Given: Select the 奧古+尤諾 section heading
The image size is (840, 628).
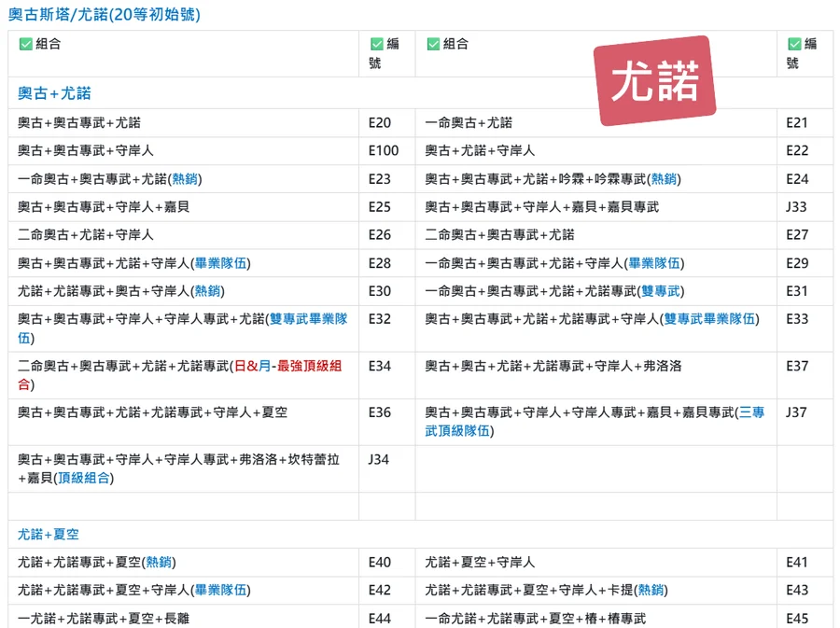Looking at the screenshot, I should point(54,93).
